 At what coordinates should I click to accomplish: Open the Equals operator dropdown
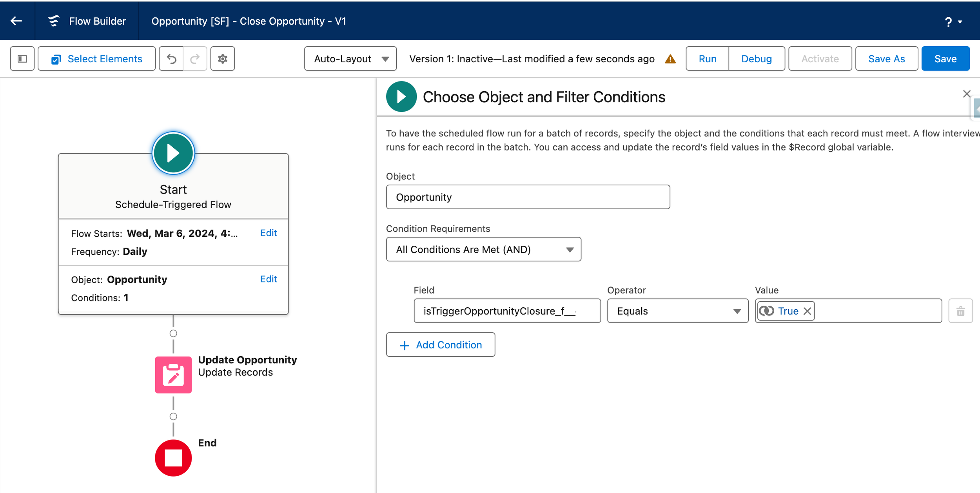tap(677, 311)
